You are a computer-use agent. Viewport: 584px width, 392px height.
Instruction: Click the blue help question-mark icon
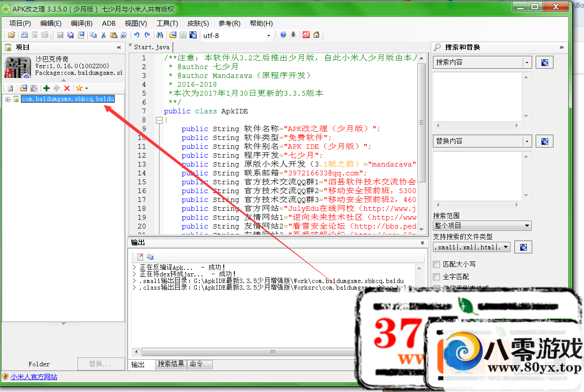283,35
